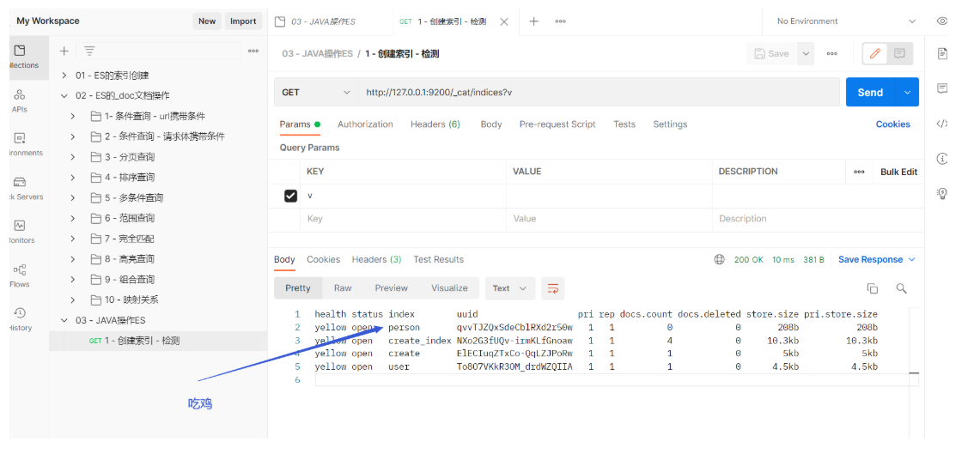Click the New button
The image size is (980, 472).
pos(207,21)
